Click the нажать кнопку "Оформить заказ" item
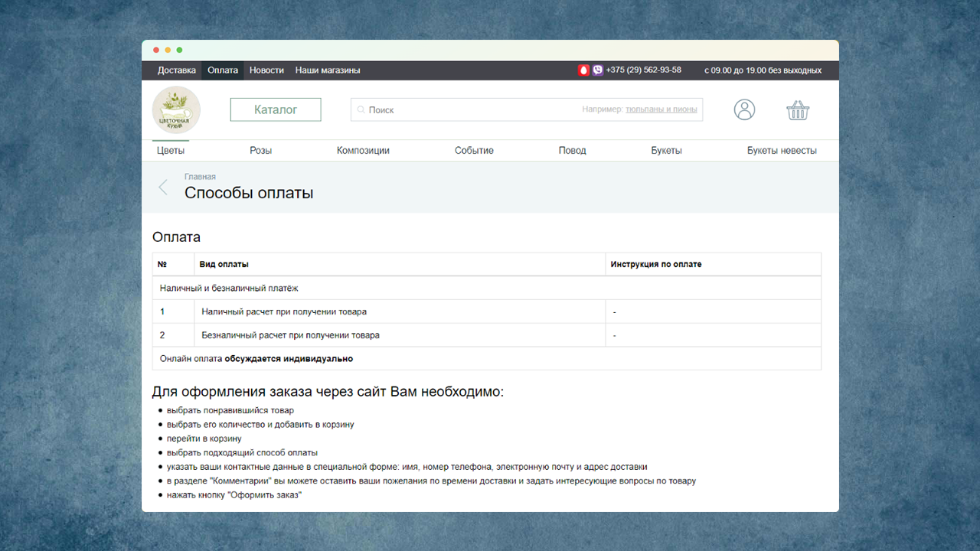The image size is (980, 551). pos(234,495)
